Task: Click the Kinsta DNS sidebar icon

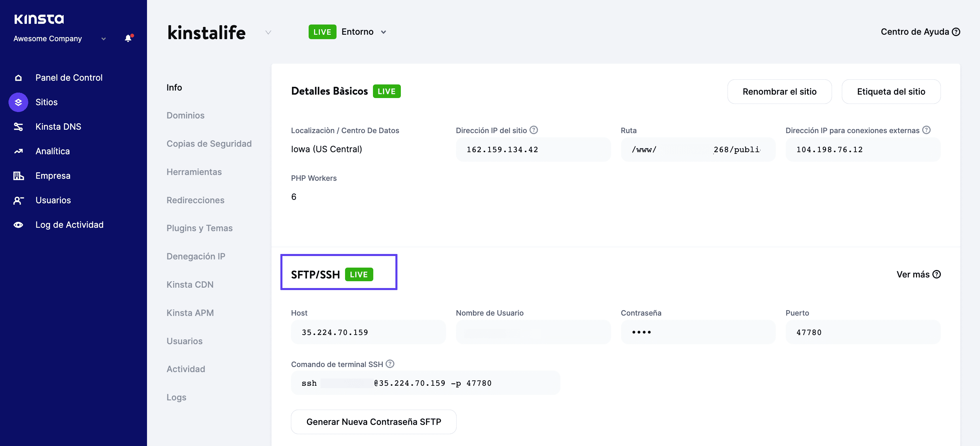Action: [x=18, y=127]
